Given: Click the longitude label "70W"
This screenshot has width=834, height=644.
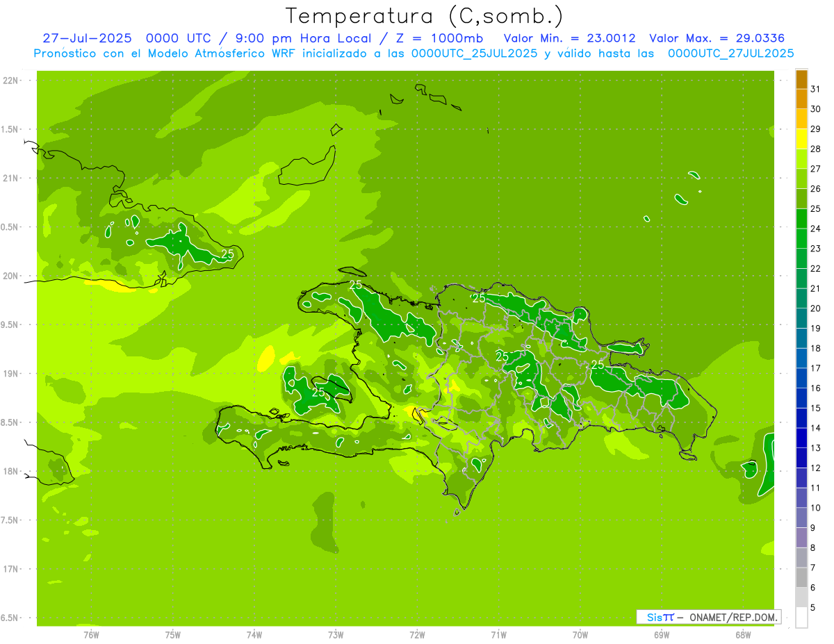Looking at the screenshot, I should pos(580,635).
